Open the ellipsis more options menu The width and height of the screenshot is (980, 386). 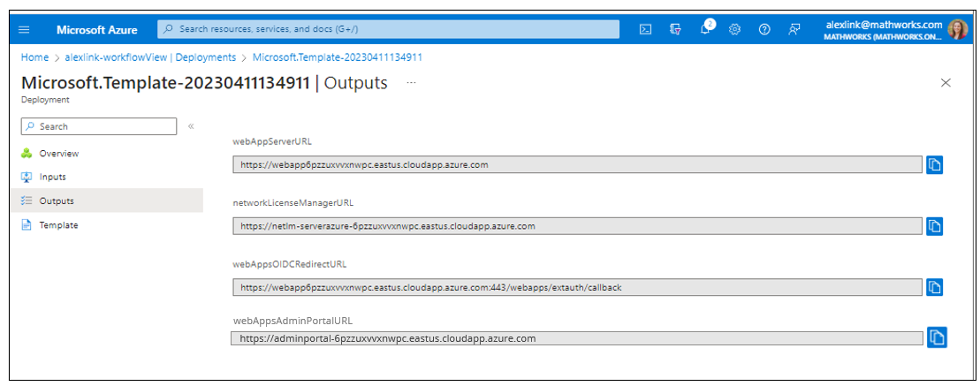[x=411, y=83]
